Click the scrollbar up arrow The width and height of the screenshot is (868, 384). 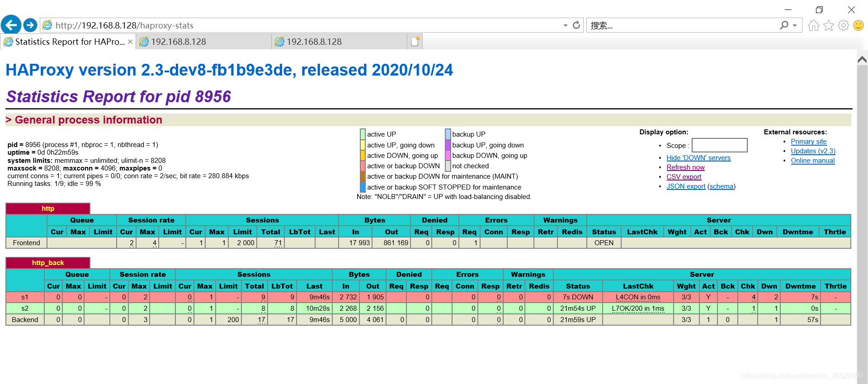[x=862, y=59]
